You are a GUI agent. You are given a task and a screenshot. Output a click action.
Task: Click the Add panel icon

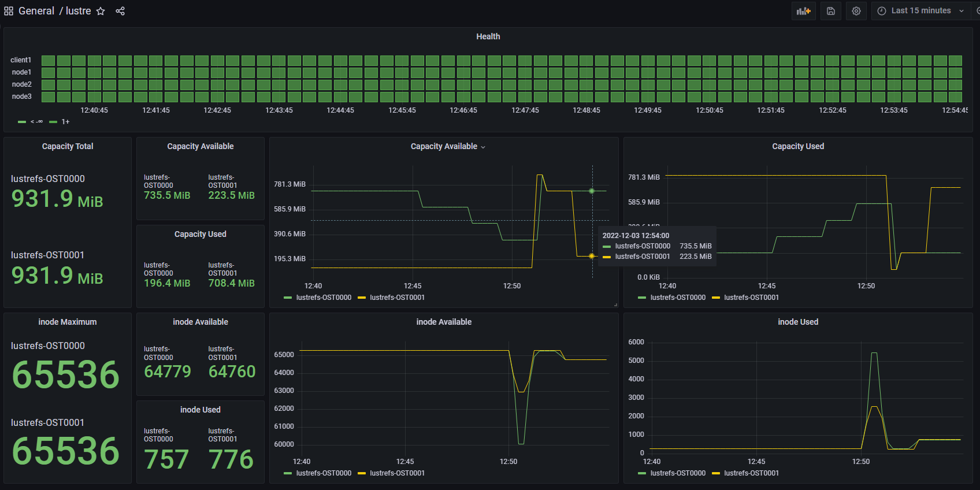(803, 11)
